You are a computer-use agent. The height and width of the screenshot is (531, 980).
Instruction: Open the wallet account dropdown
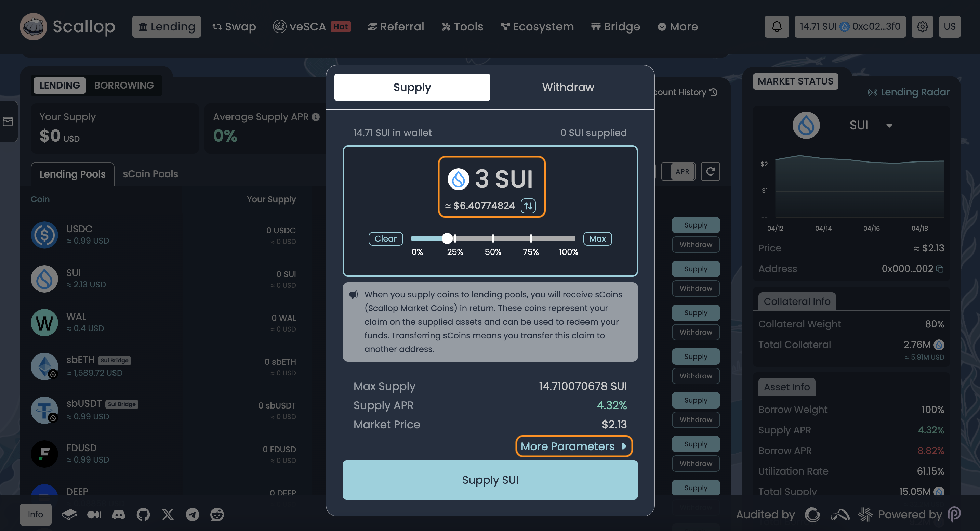pos(850,27)
